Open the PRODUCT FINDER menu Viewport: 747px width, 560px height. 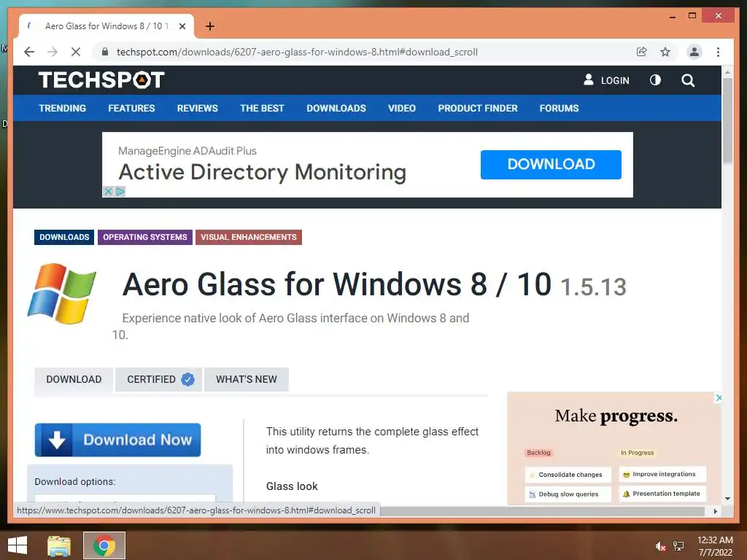click(477, 108)
